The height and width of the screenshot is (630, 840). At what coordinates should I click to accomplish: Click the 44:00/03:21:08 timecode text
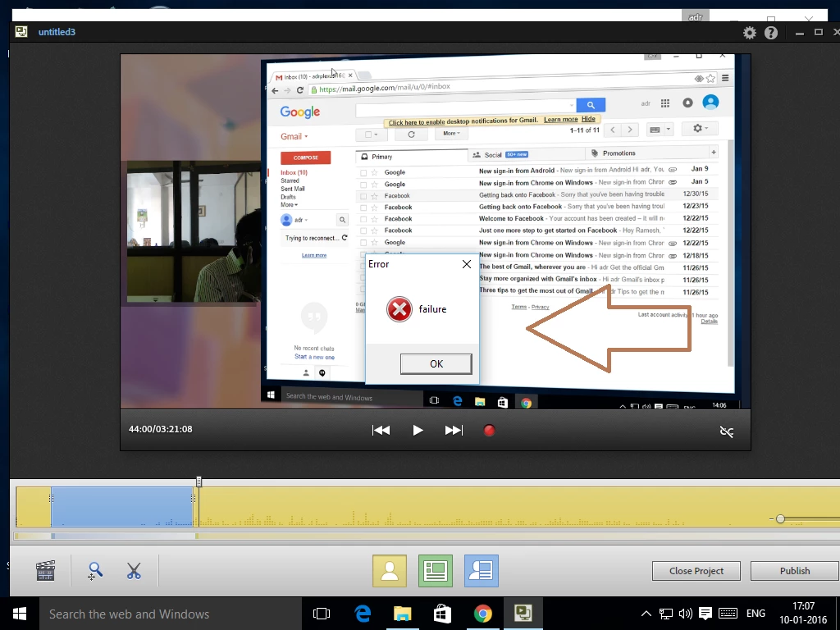click(160, 429)
